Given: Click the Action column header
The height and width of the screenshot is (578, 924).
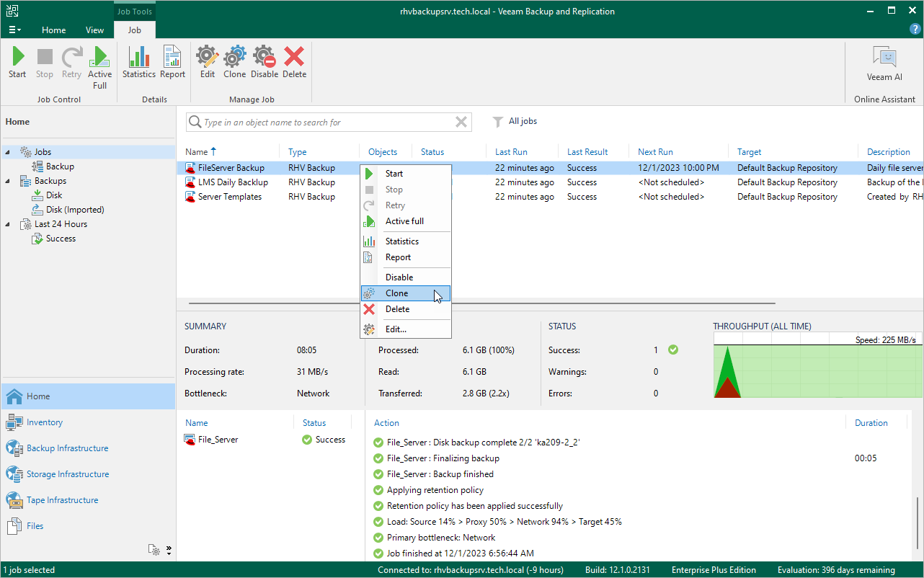Looking at the screenshot, I should (x=386, y=423).
